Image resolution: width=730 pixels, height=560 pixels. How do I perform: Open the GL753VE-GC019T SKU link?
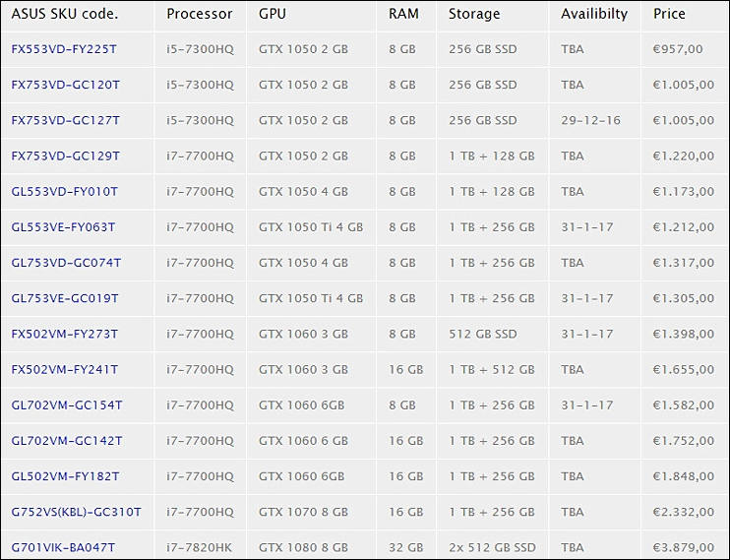pos(65,298)
